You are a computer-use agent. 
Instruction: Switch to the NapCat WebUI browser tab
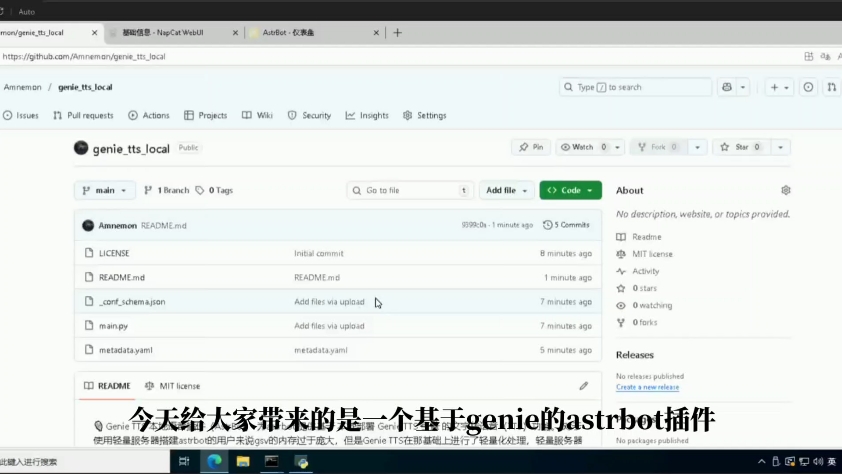click(x=173, y=33)
